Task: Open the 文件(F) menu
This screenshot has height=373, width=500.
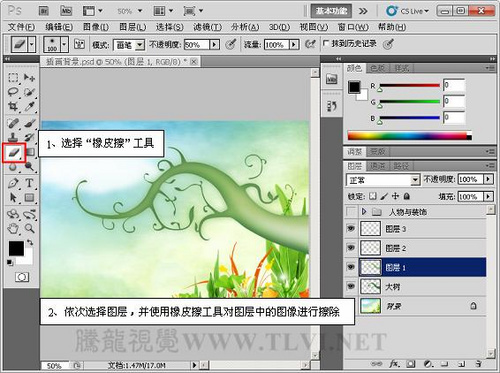Action: tap(21, 27)
